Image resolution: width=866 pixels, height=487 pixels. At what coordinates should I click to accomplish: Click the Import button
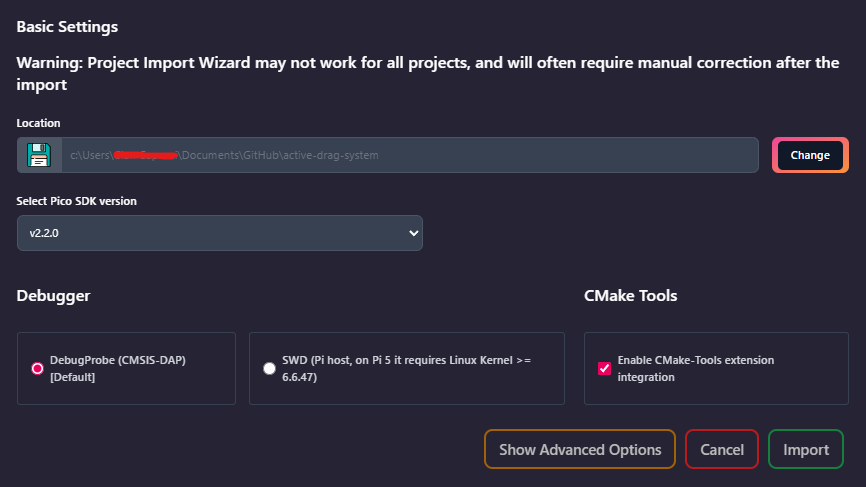pyautogui.click(x=806, y=450)
